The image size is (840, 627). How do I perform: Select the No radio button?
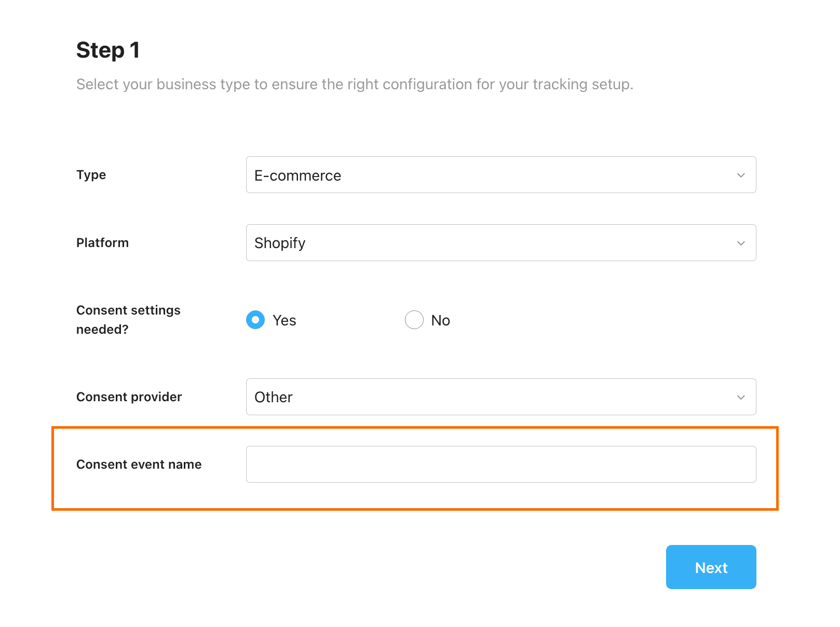coord(414,320)
